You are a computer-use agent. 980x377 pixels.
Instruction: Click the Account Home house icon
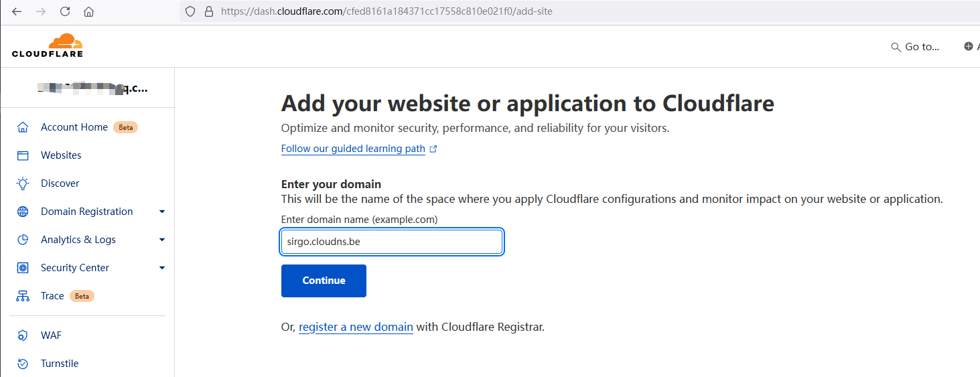pyautogui.click(x=23, y=127)
